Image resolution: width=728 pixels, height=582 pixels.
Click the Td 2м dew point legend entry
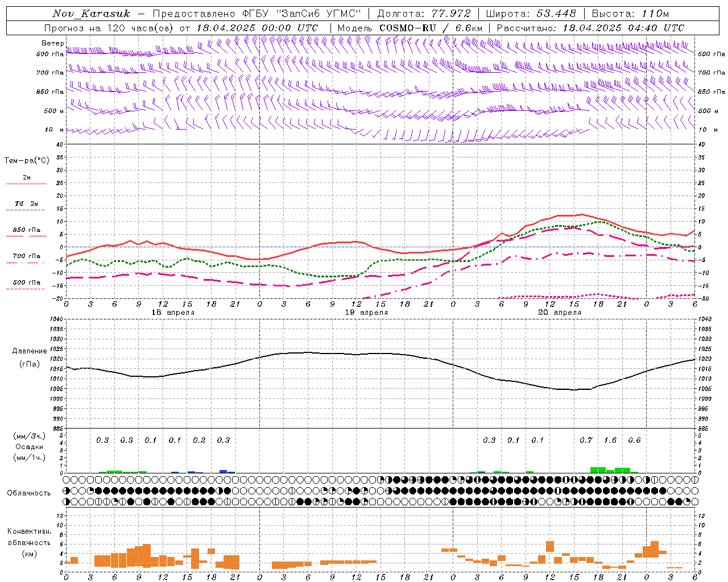click(x=26, y=203)
